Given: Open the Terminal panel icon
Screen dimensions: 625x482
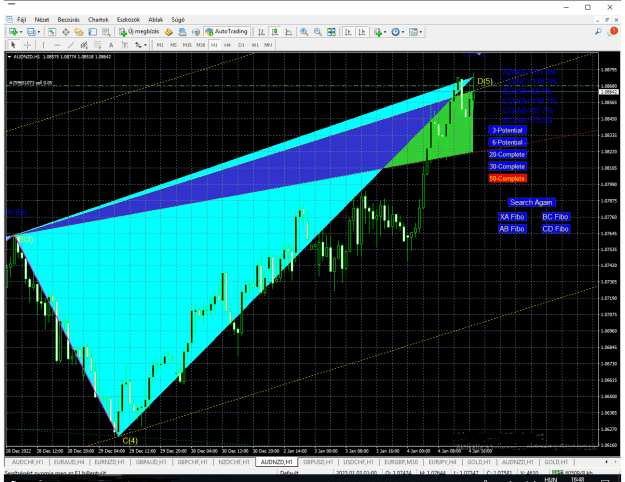Looking at the screenshot, I should (92, 32).
